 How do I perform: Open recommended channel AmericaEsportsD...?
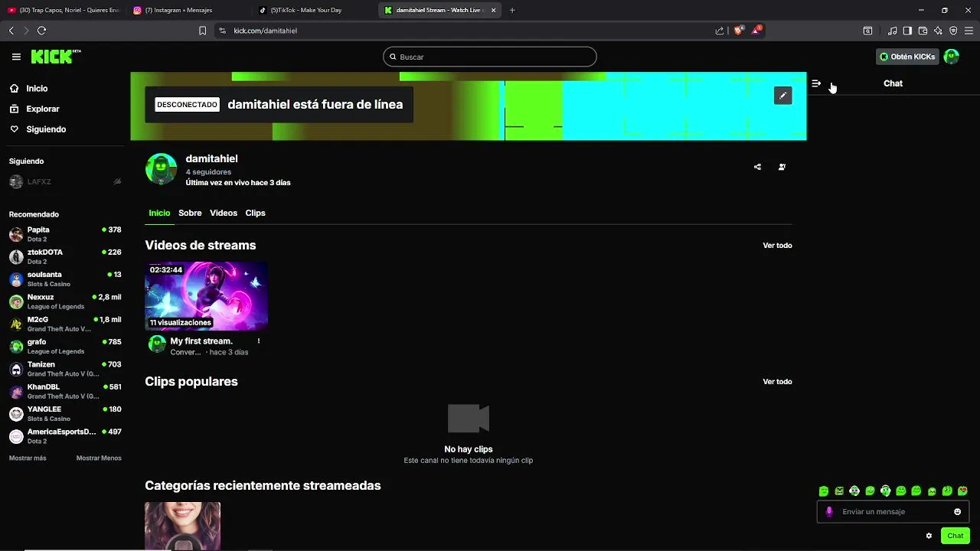65,436
